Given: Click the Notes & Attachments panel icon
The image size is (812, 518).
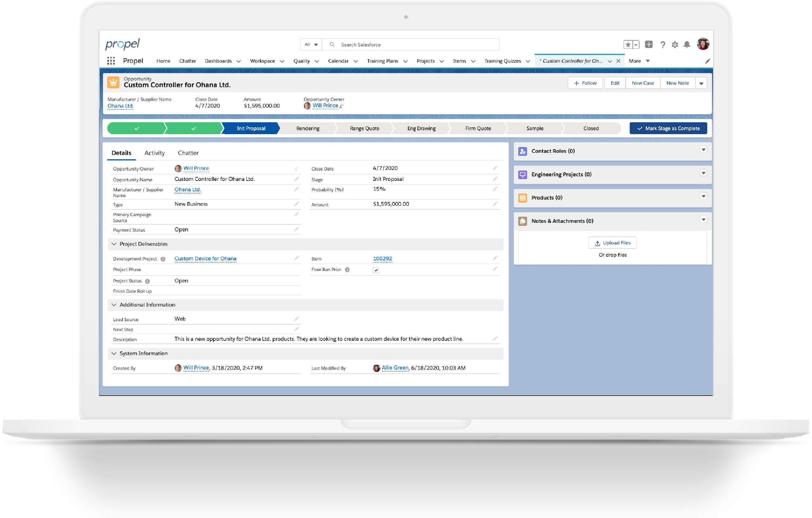Looking at the screenshot, I should click(523, 221).
